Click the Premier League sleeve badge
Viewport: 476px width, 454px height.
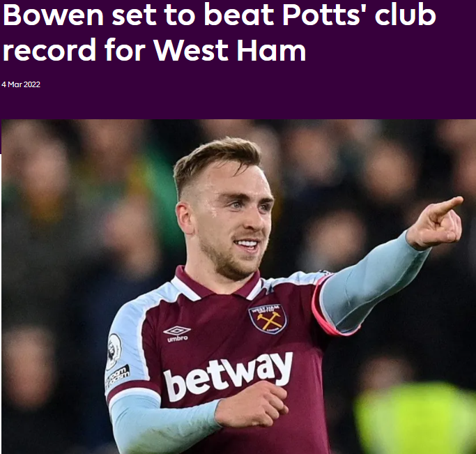coord(114,347)
